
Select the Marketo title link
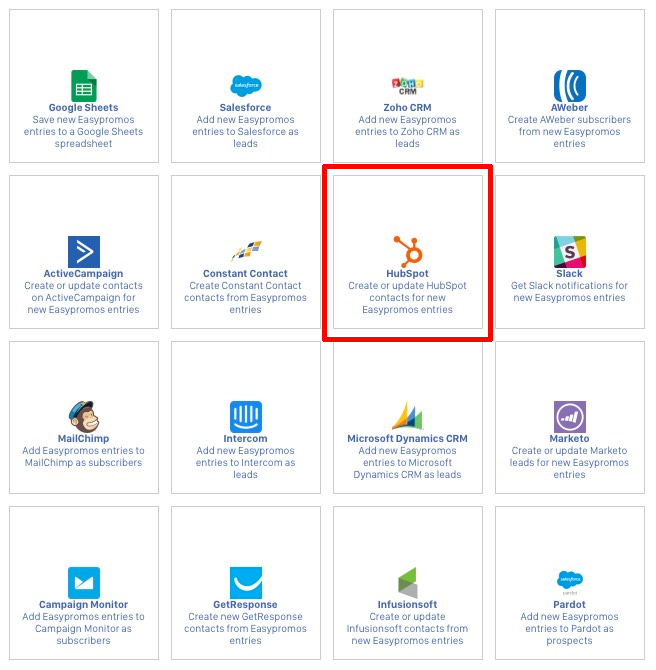coord(569,438)
